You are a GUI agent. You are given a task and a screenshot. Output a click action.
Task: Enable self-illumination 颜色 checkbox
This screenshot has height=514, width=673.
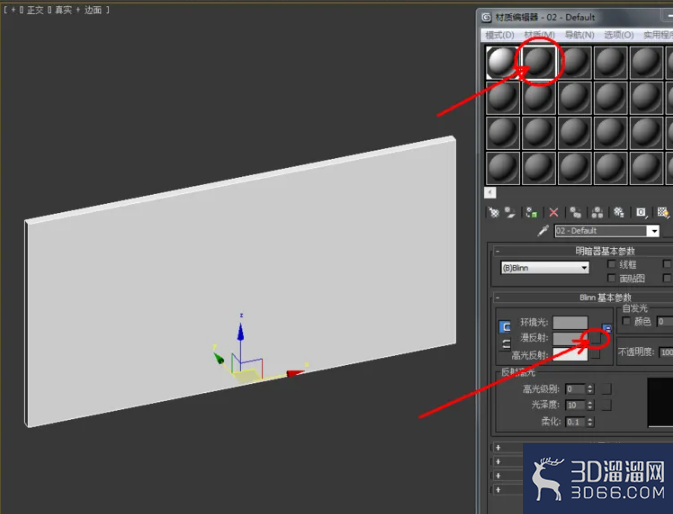[627, 321]
